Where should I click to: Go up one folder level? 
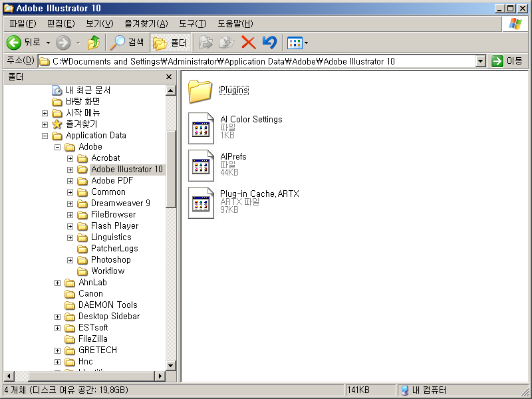coord(94,43)
